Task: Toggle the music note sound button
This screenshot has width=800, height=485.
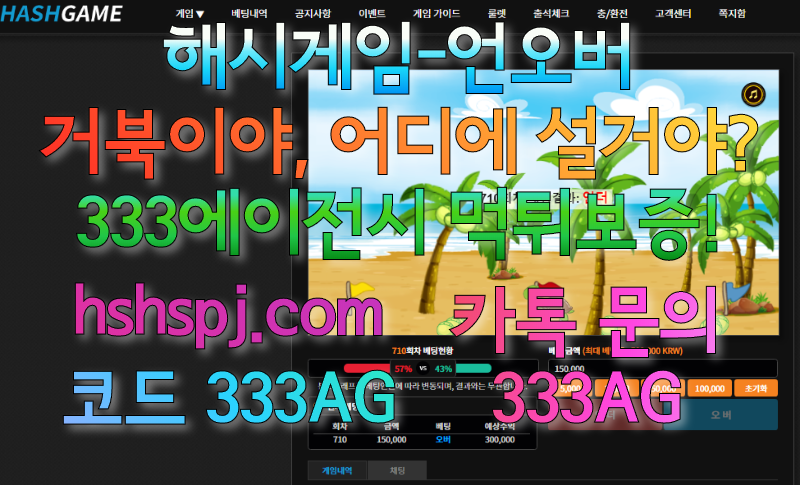Action: pyautogui.click(x=753, y=94)
